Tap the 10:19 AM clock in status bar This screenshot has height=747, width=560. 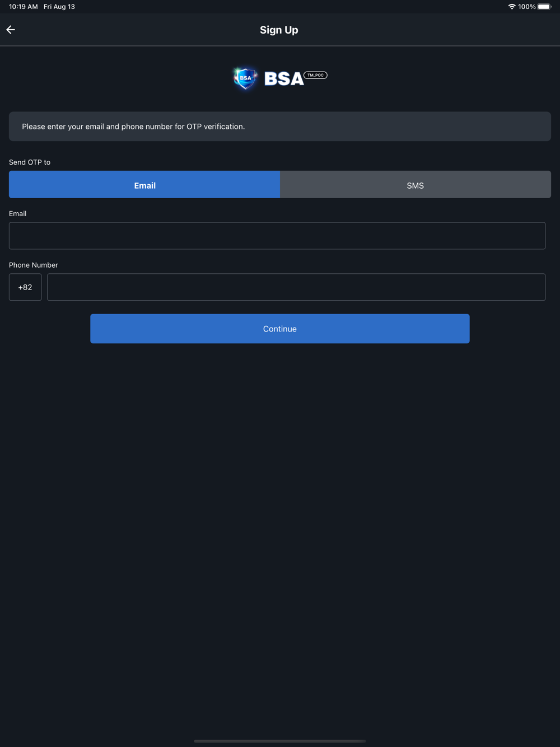[23, 7]
